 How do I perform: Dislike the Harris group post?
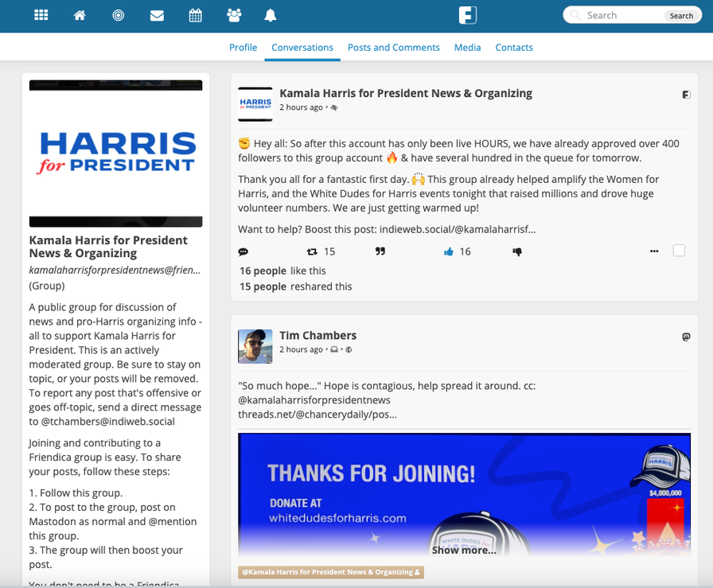(517, 251)
